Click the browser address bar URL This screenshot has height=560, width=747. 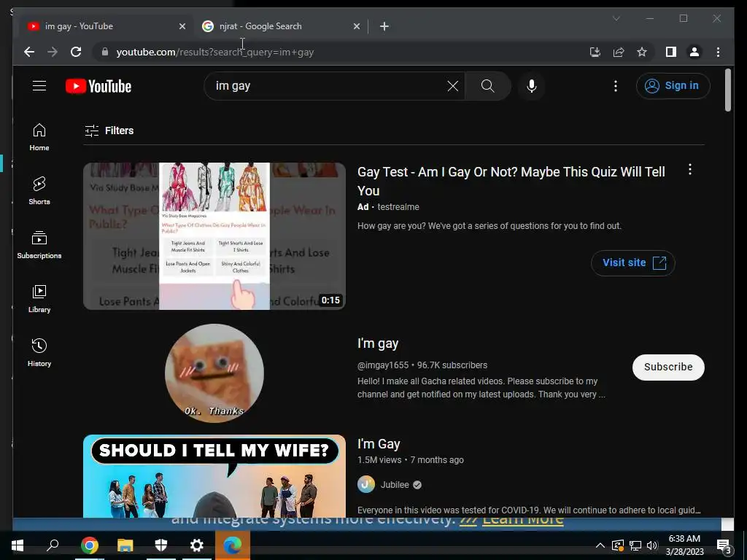215,52
